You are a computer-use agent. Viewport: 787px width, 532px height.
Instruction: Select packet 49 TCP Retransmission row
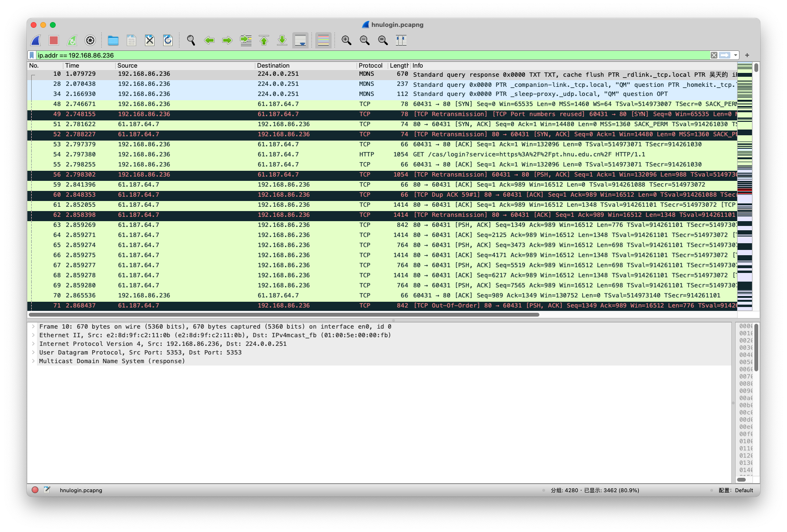(382, 115)
